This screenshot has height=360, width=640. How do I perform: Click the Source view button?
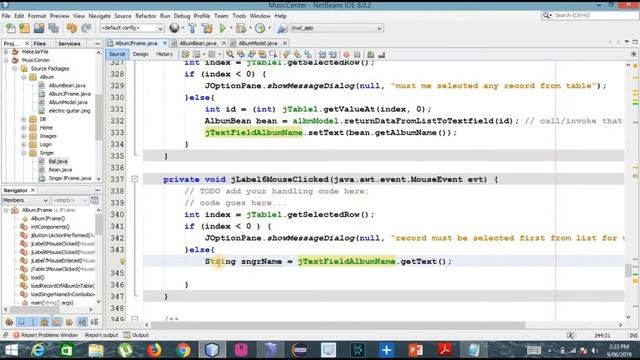point(117,54)
